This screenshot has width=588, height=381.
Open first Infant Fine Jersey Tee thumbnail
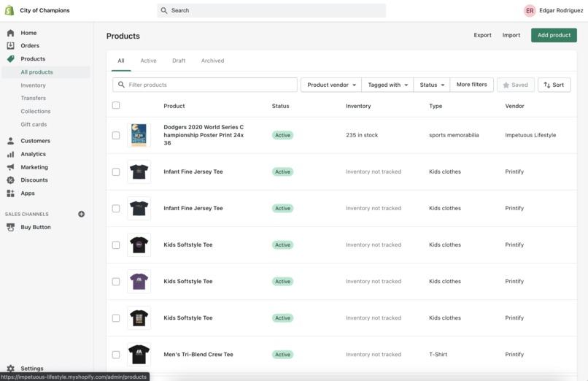pos(139,172)
